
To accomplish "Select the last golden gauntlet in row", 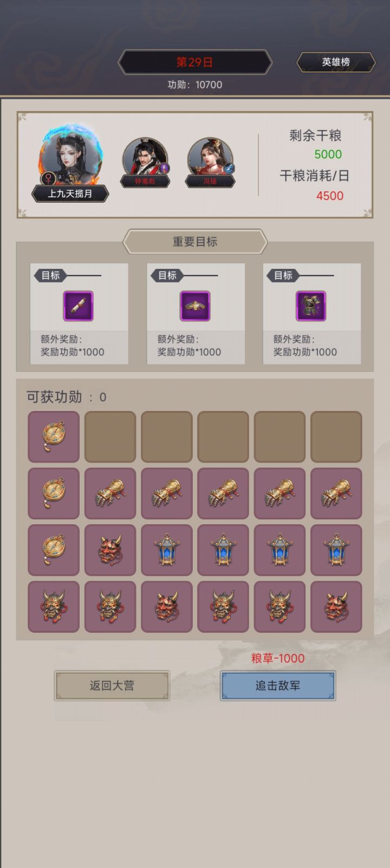I will pos(336,493).
